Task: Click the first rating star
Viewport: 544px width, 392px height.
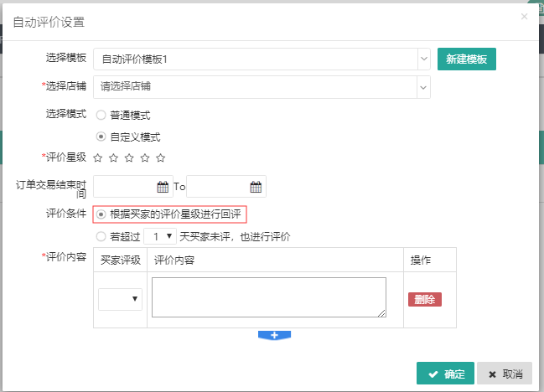Action: pyautogui.click(x=98, y=157)
